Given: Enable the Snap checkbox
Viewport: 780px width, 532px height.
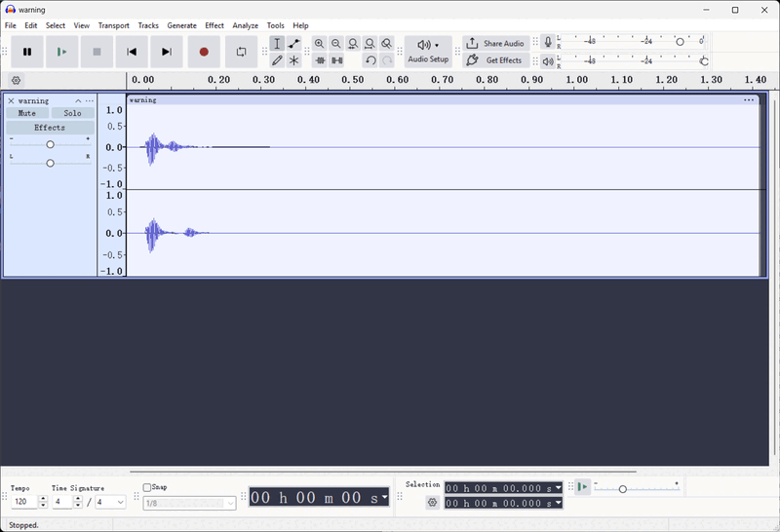Looking at the screenshot, I should click(x=147, y=487).
